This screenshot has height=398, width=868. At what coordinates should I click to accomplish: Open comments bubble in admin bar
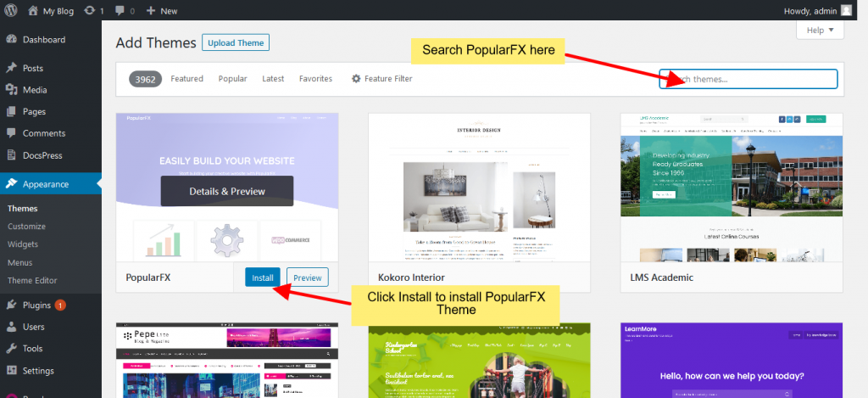pos(120,10)
